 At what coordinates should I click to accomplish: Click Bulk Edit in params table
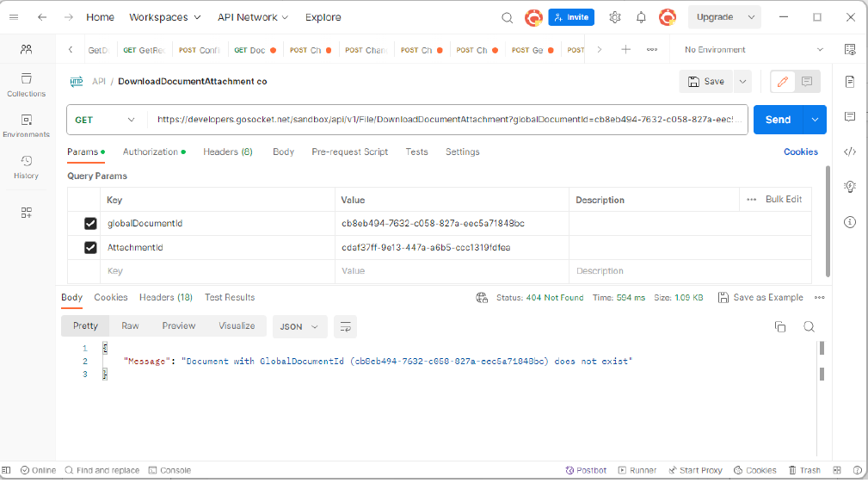[784, 200]
